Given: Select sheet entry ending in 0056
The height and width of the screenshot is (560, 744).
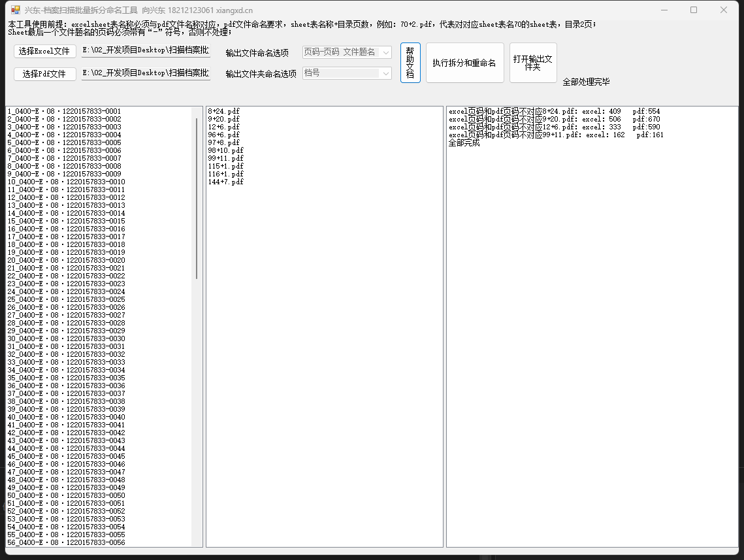Looking at the screenshot, I should [x=66, y=543].
